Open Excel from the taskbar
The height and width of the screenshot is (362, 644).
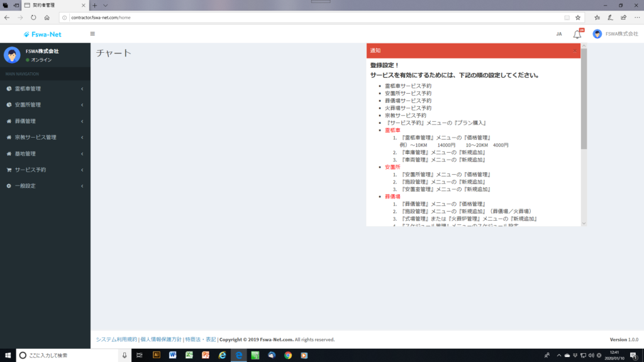(189, 355)
